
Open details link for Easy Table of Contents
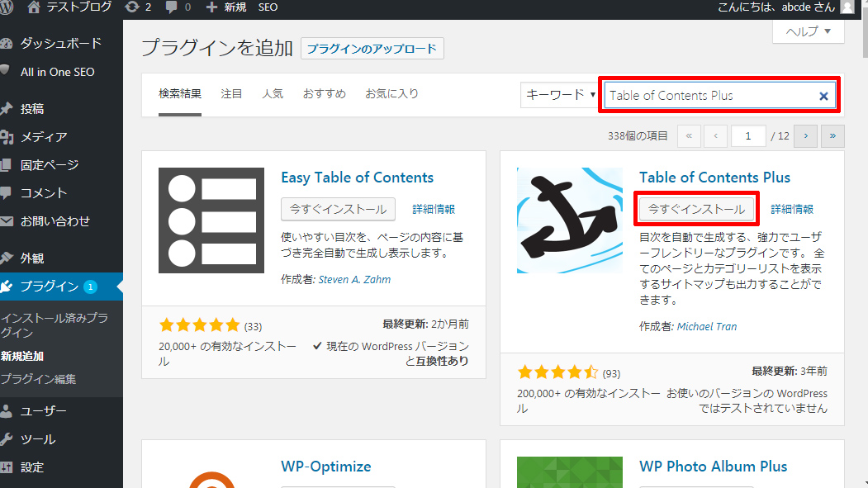[x=434, y=209]
